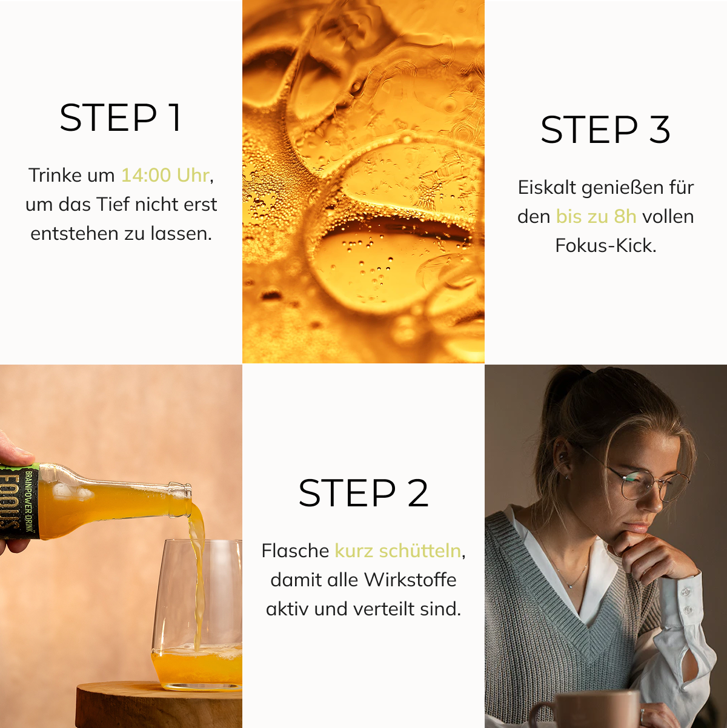Click the highlighted 'bis zu 8h' text

click(596, 216)
